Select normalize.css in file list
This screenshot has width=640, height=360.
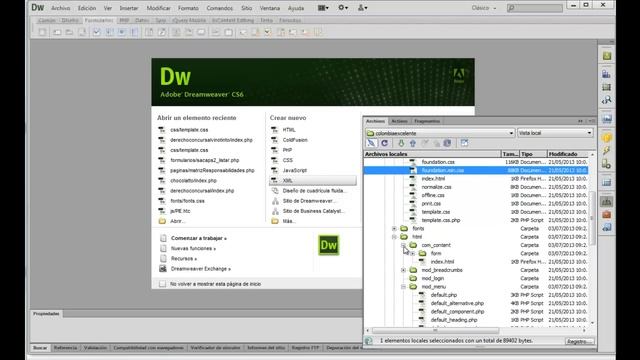(x=436, y=187)
